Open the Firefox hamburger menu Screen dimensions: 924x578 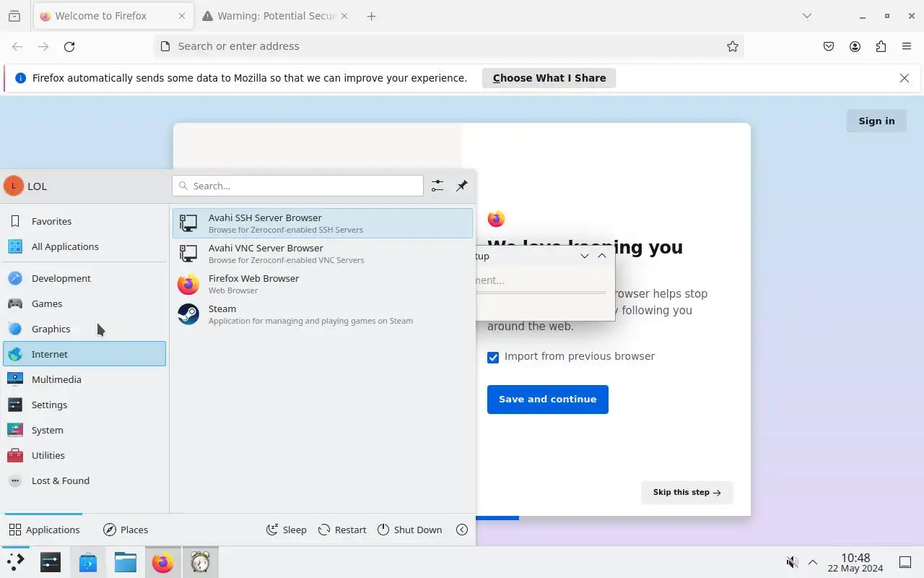coord(907,46)
